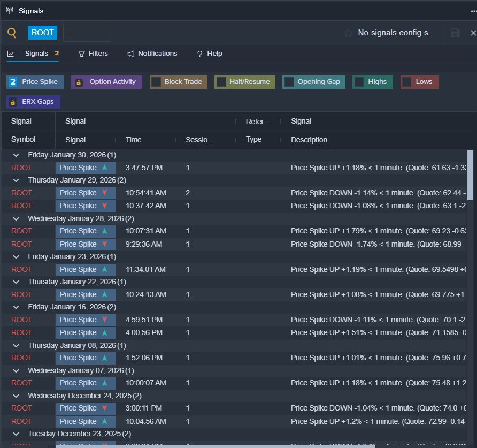Click the ROOT symbol tag button
Viewport: 477px width, 448px height.
point(42,33)
